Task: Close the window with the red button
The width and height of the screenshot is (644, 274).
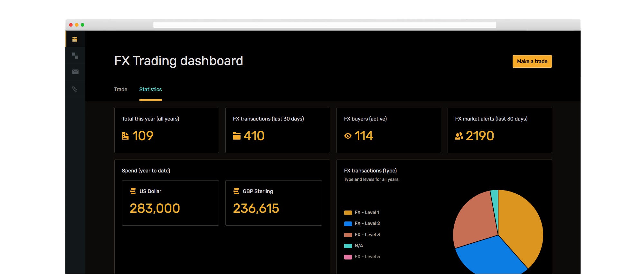Action: coord(71,25)
